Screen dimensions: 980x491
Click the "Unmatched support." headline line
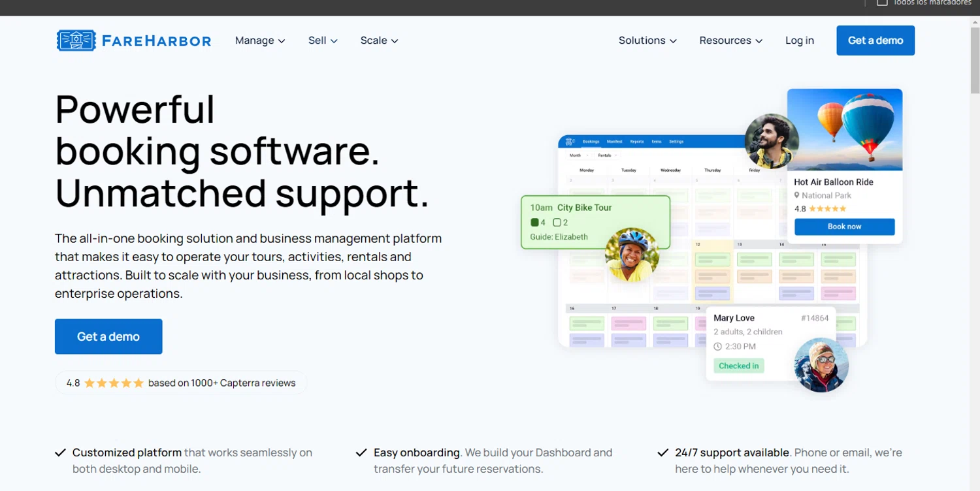[242, 193]
